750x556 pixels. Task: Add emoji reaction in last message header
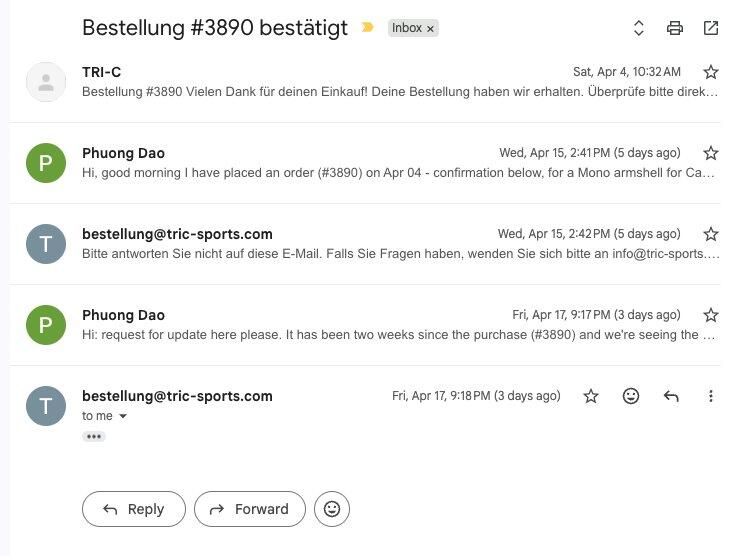631,396
